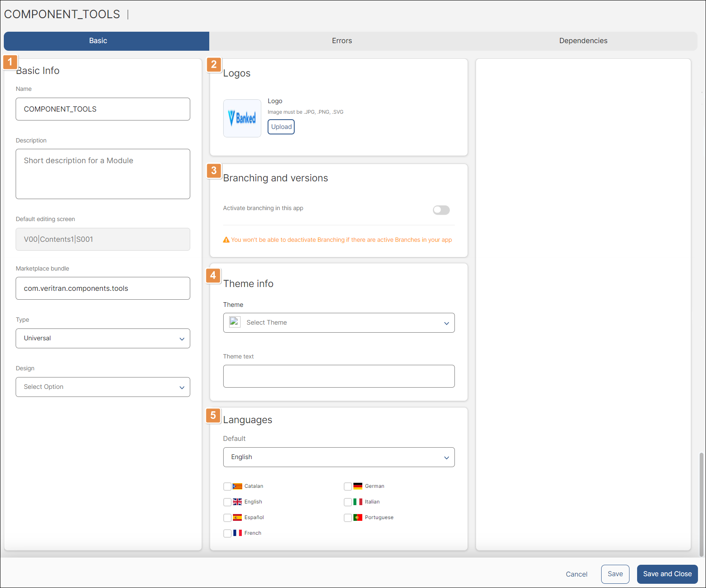Click the Image must be .JPG note

[x=305, y=112]
